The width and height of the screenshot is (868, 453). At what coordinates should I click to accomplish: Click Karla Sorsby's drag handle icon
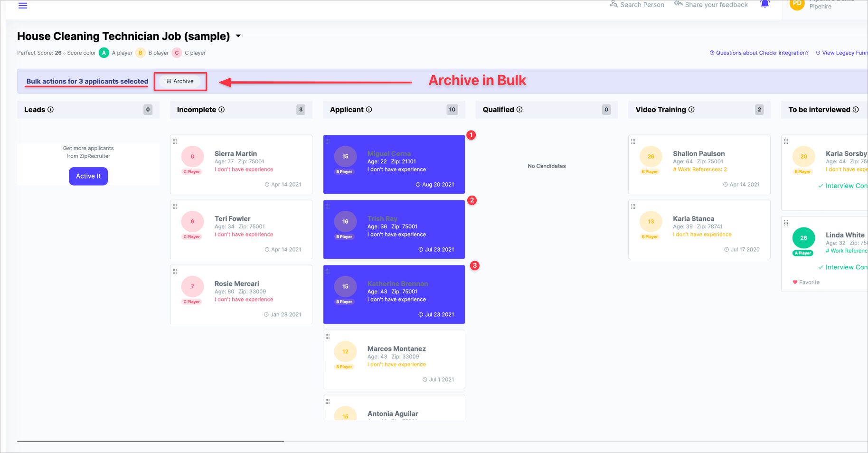coord(786,142)
